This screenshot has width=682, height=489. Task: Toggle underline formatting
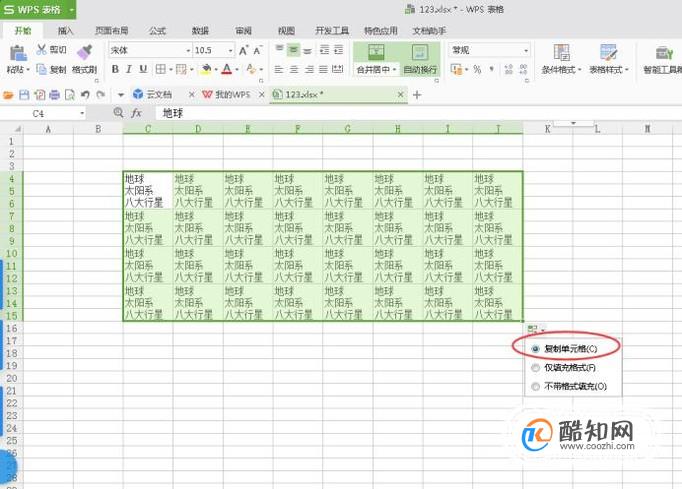point(143,69)
